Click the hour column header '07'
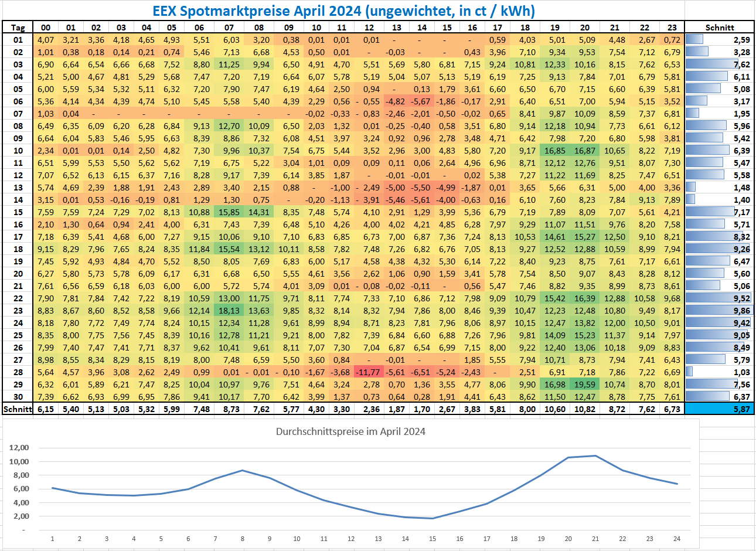Screen dimensions: 756x551 [229, 28]
